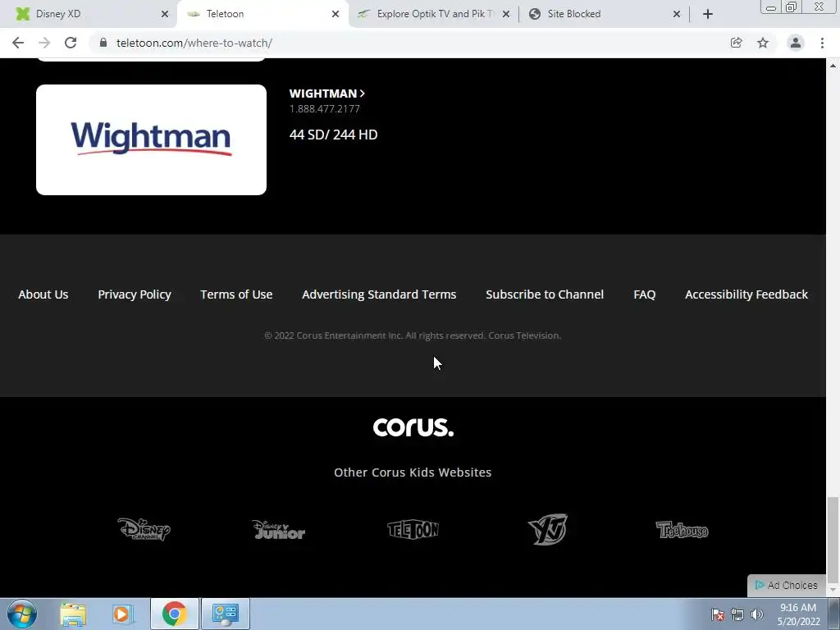Switch to Explore Optik TV tab
This screenshot has width=840, height=630.
(434, 14)
